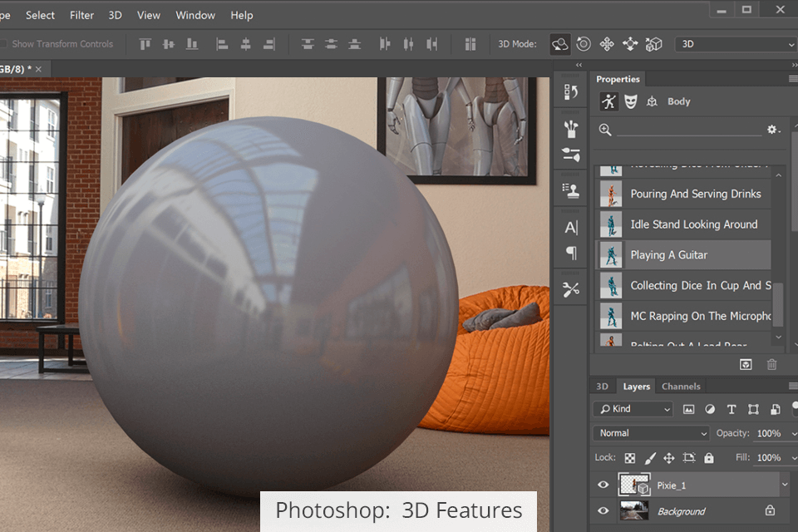Toggle prevent artboard auto-nesting lock
Image resolution: width=798 pixels, height=532 pixels.
pos(689,458)
